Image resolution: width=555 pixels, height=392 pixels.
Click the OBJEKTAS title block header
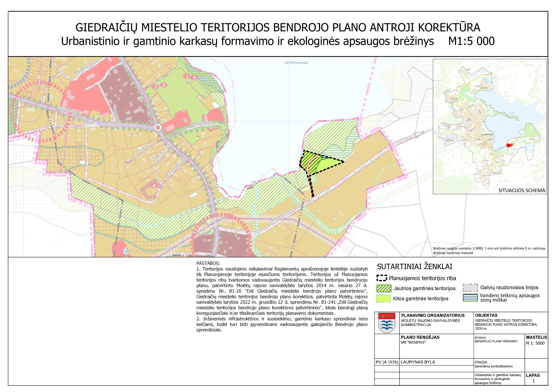point(486,315)
